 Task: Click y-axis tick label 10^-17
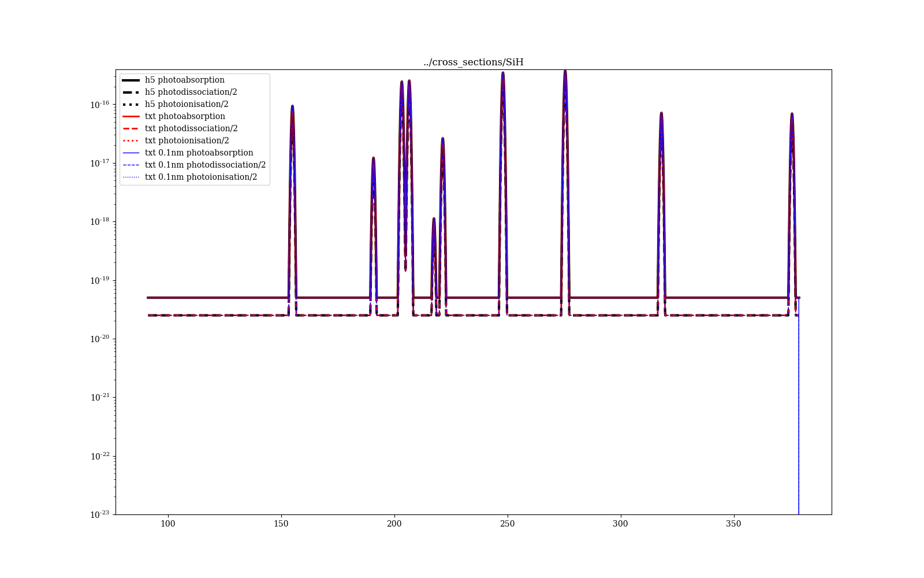pos(100,163)
